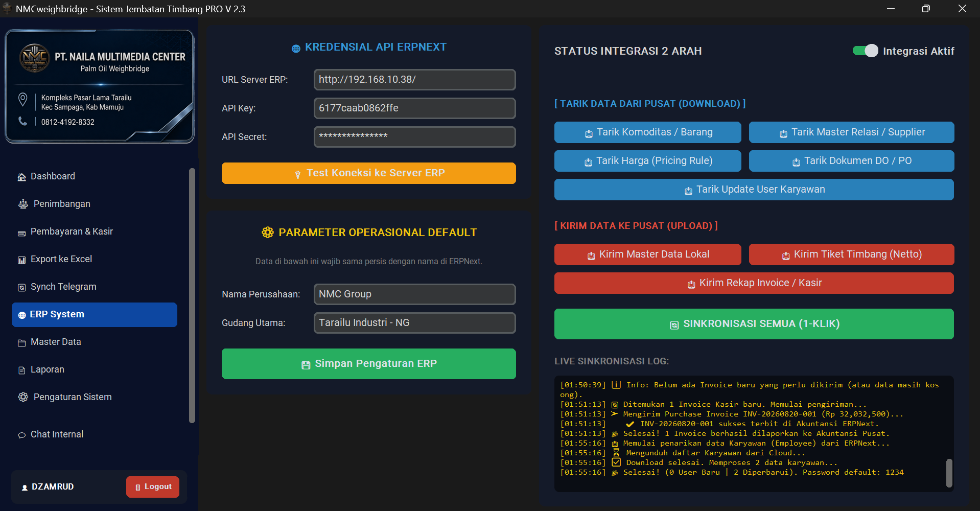
Task: Click the Synch Telegram icon
Action: click(x=21, y=288)
